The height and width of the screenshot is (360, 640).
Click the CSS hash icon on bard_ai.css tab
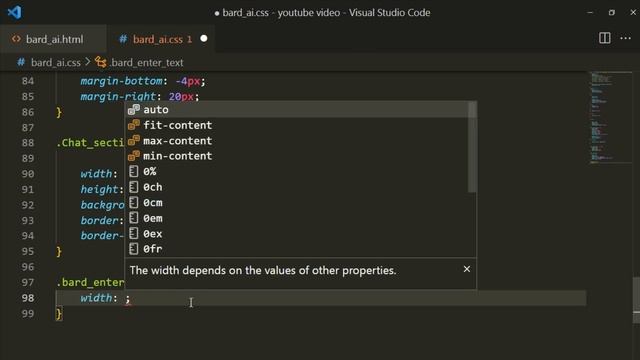pos(123,39)
